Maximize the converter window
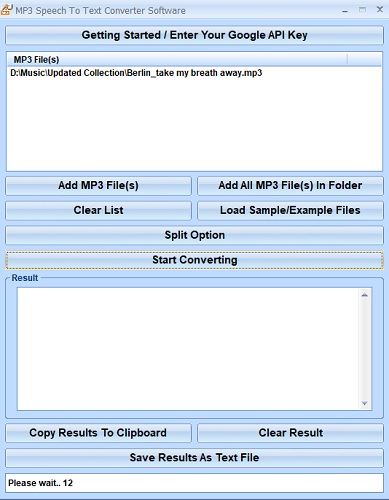The image size is (389, 500). pyautogui.click(x=362, y=10)
